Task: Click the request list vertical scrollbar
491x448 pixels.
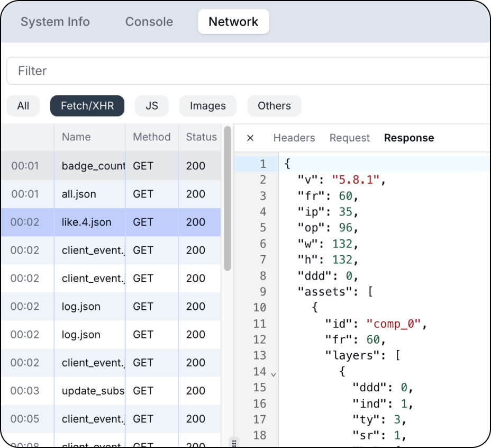Action: coord(228,199)
